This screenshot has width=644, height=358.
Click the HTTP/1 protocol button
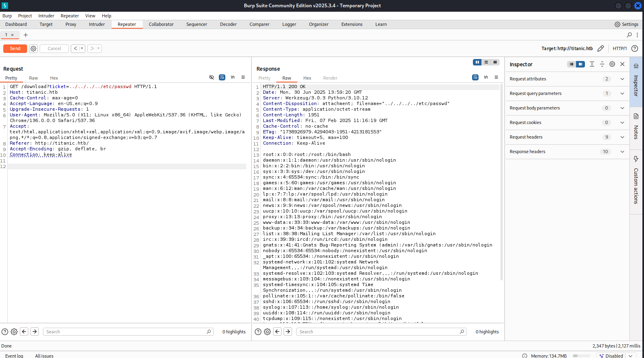619,48
